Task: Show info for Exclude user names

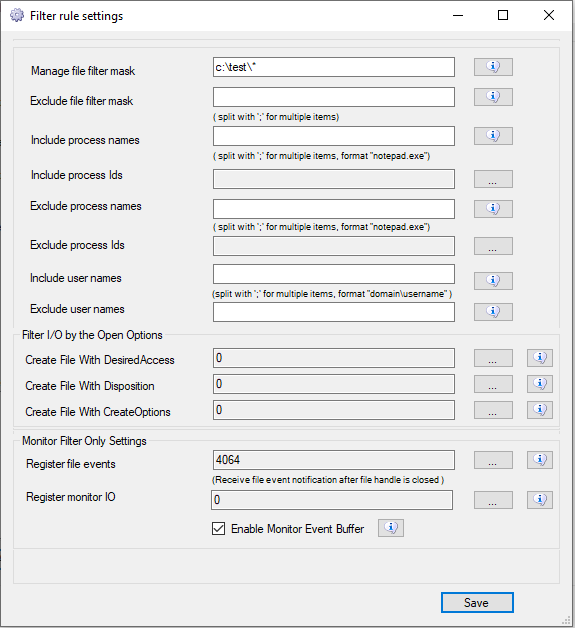Action: 493,312
